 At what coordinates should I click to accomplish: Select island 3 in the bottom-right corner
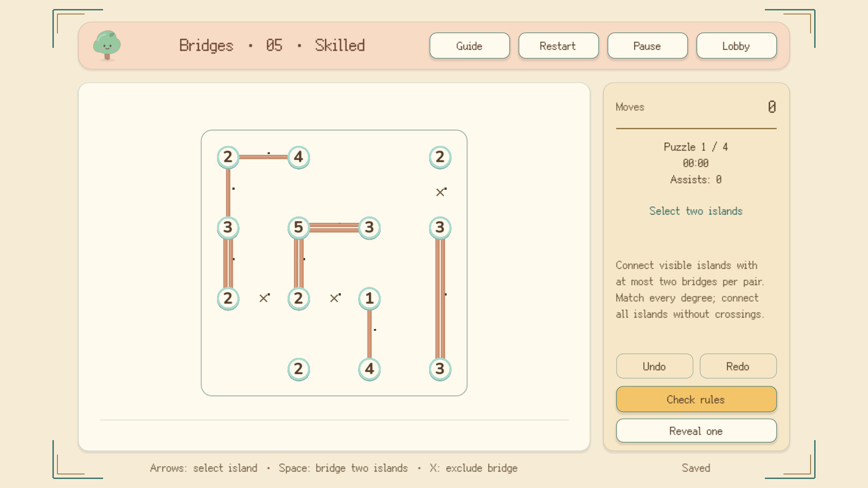(x=440, y=369)
